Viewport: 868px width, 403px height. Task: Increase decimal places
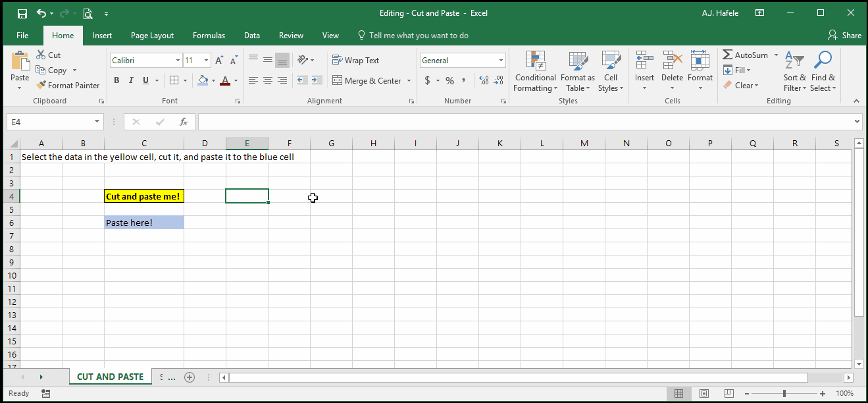click(x=484, y=80)
